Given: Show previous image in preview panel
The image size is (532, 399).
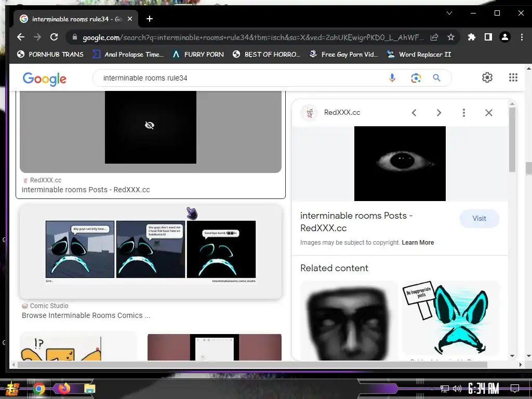Looking at the screenshot, I should coord(414,113).
